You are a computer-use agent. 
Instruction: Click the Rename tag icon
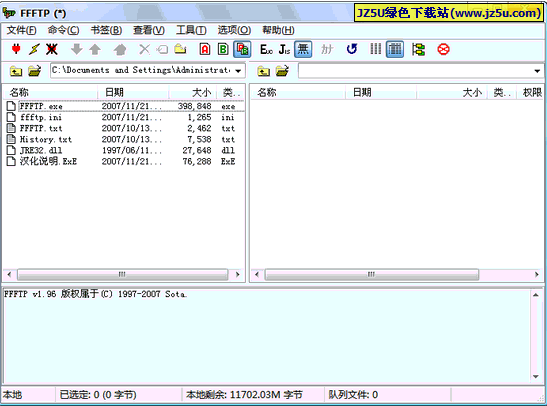click(x=162, y=49)
